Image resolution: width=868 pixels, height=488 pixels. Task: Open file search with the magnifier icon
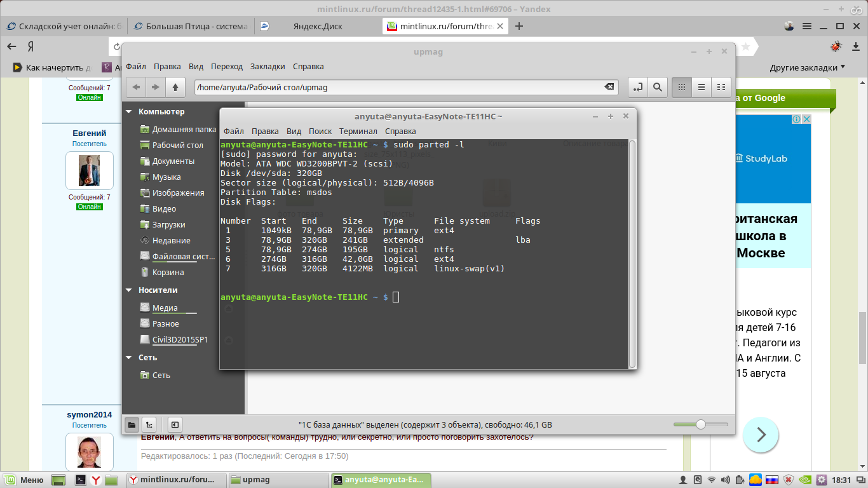pyautogui.click(x=658, y=87)
